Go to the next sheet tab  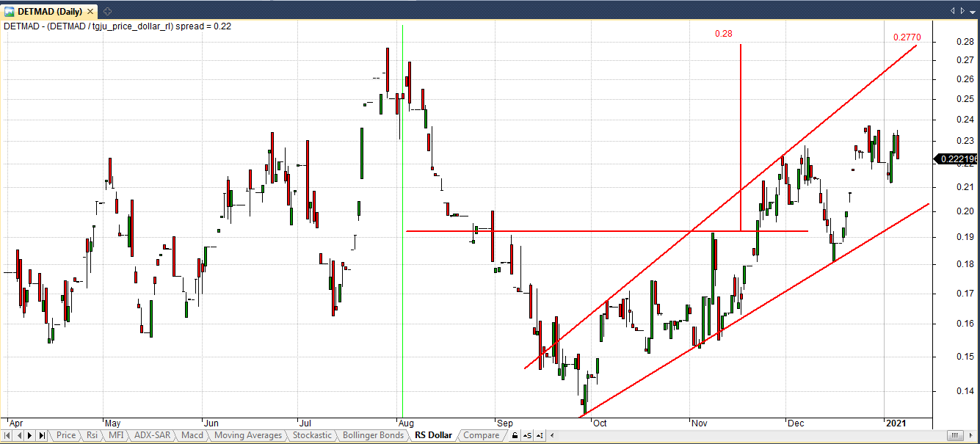(x=31, y=435)
